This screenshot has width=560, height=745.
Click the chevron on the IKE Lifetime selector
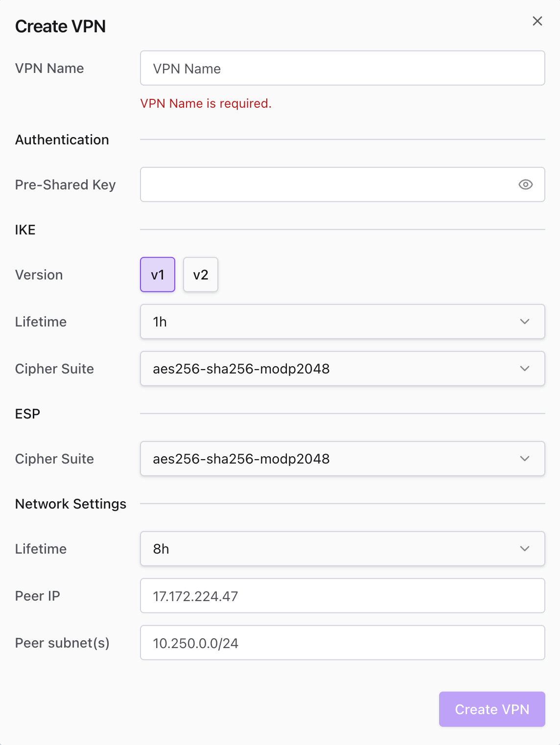pos(524,322)
